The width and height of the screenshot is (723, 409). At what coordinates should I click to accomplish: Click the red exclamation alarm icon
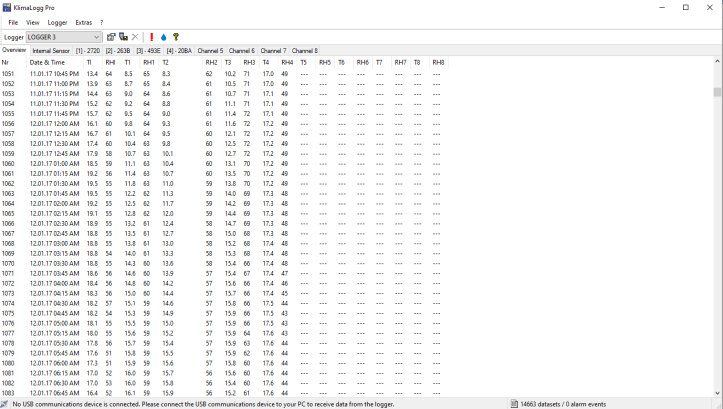[x=152, y=37]
